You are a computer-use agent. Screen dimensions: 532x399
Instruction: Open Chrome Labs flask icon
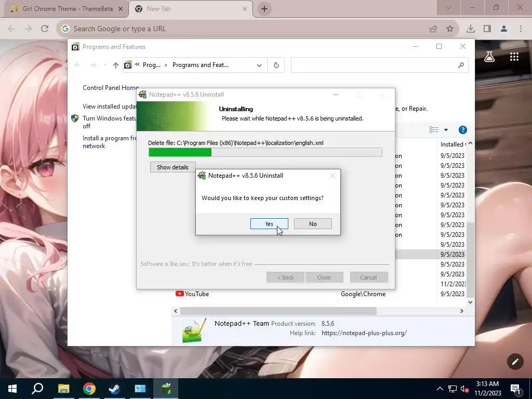coord(489,57)
